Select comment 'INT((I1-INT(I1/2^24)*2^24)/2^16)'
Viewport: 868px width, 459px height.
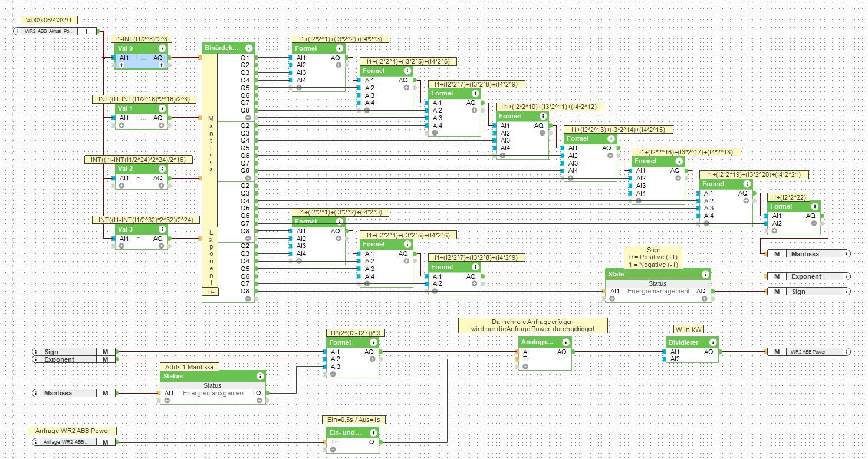(139, 160)
